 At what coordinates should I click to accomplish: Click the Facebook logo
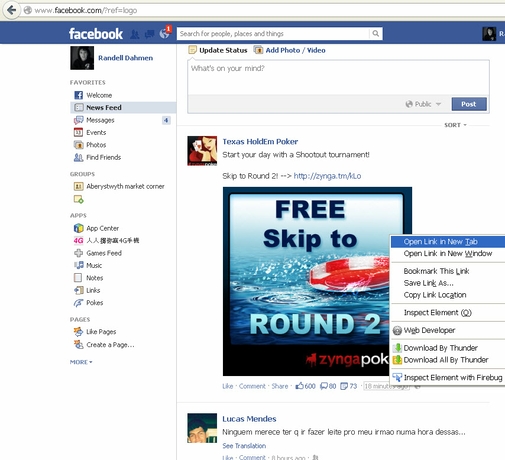96,34
